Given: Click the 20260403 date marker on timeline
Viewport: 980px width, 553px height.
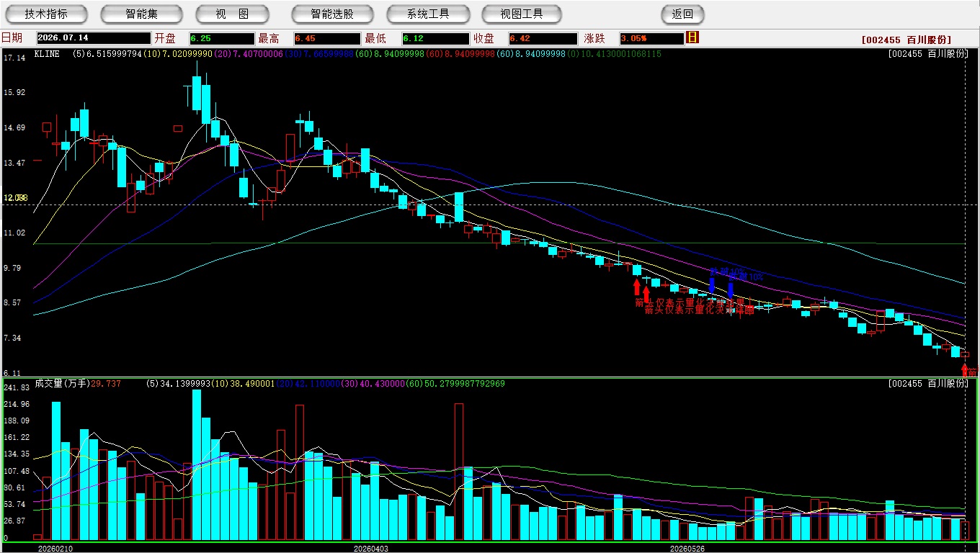Looking at the screenshot, I should click(x=370, y=548).
